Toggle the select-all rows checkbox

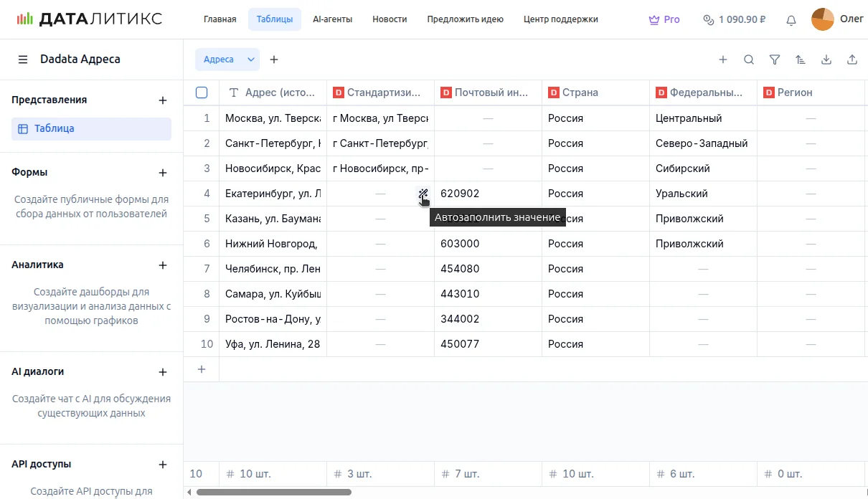[x=202, y=92]
